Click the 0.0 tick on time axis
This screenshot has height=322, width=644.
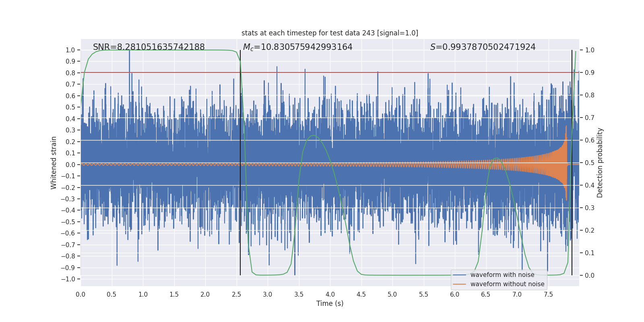point(80,295)
